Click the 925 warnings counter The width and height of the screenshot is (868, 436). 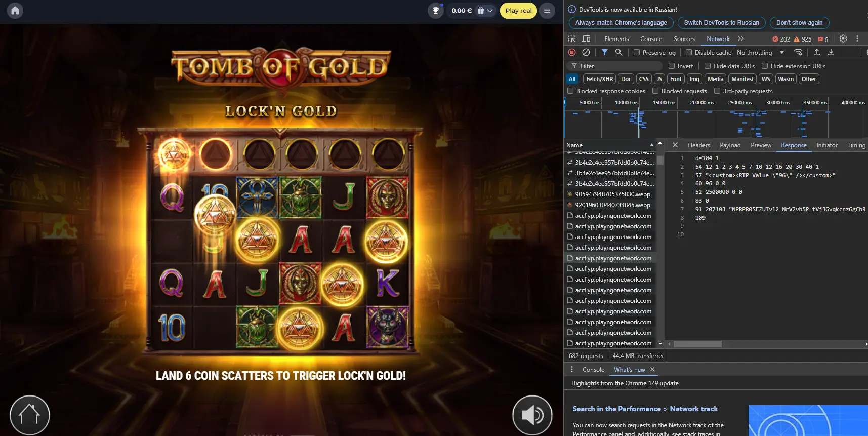[803, 39]
